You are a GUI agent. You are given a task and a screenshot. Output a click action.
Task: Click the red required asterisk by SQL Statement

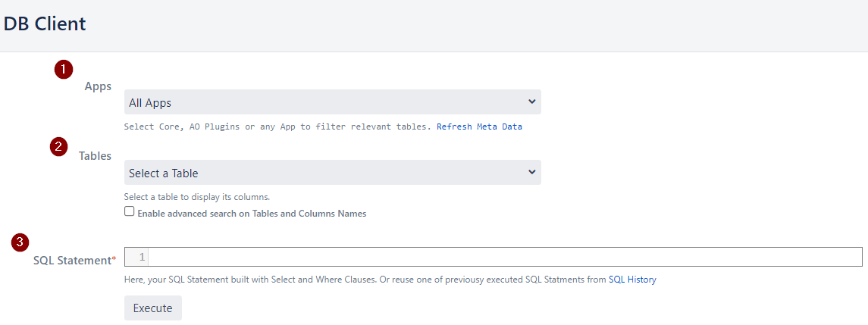tap(114, 259)
